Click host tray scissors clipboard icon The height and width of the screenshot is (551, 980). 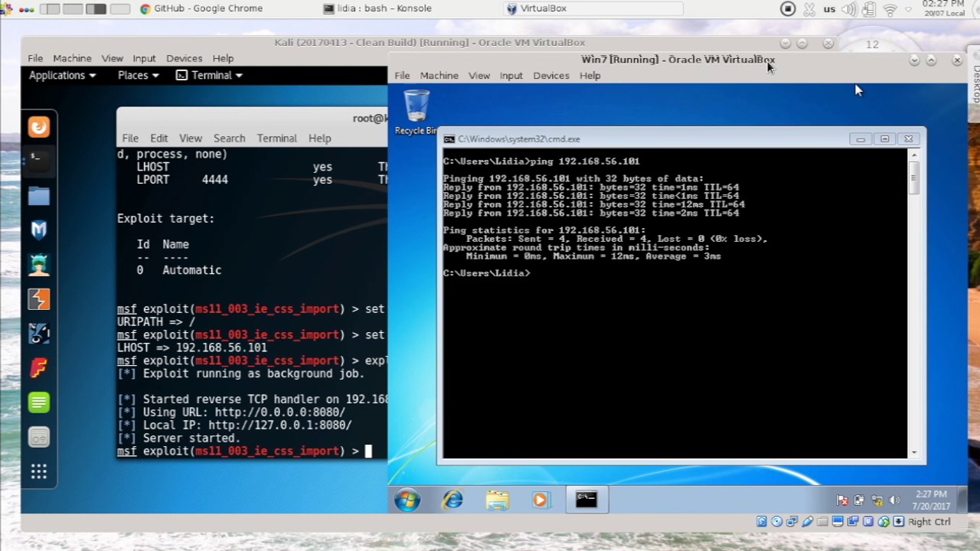809,9
